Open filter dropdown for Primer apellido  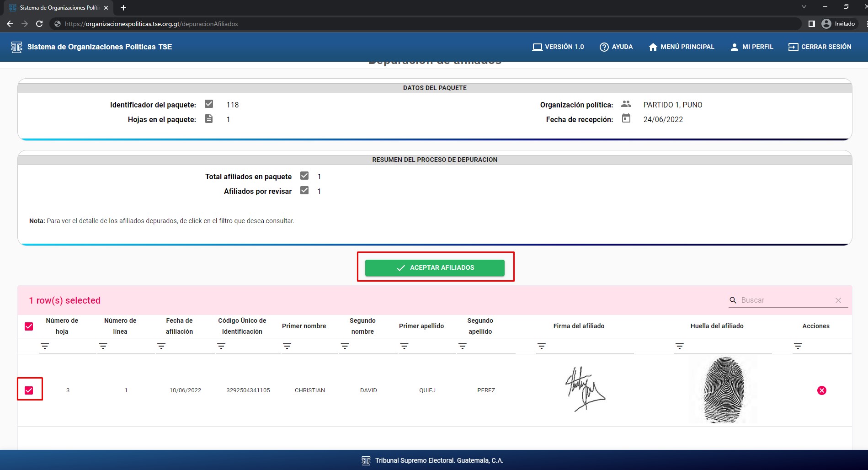[404, 346]
